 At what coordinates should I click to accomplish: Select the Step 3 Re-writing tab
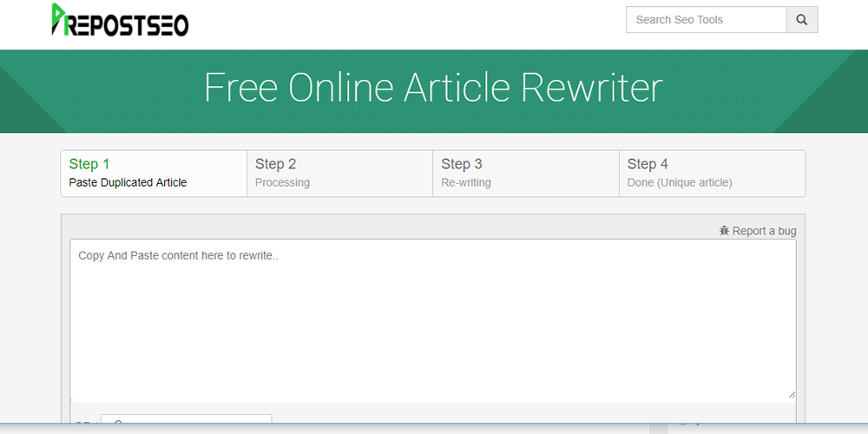pos(526,174)
